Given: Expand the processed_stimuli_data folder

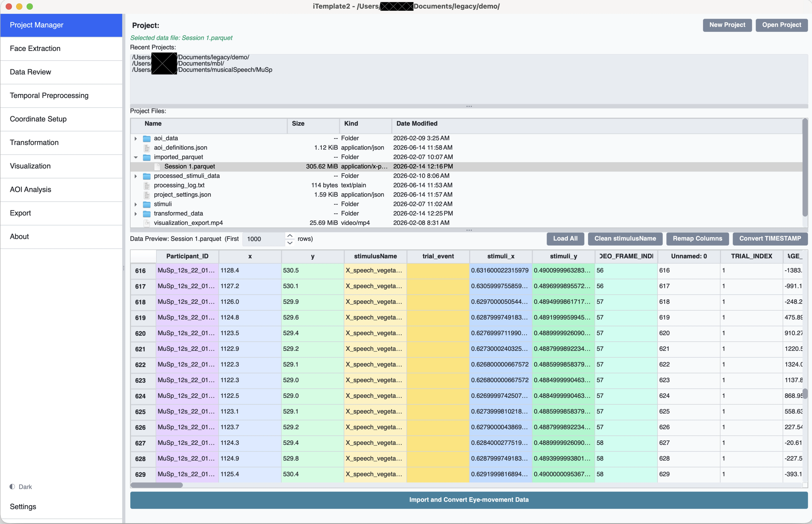Looking at the screenshot, I should 136,176.
